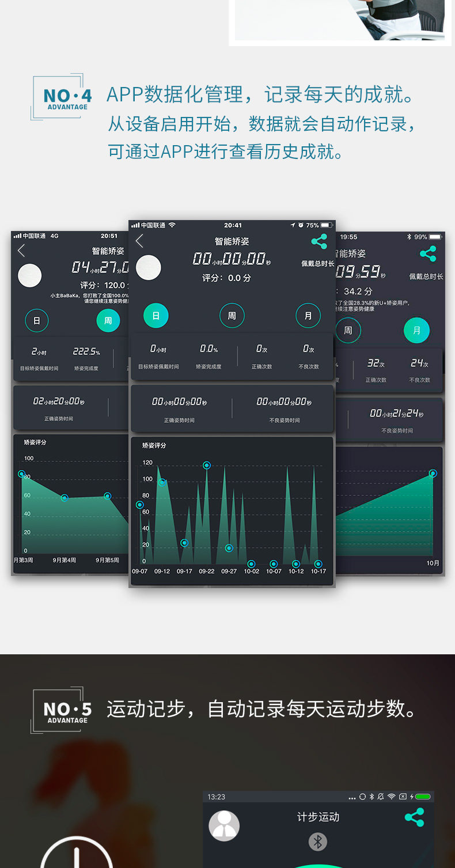Click the 09-27 chart data point

pos(229,548)
